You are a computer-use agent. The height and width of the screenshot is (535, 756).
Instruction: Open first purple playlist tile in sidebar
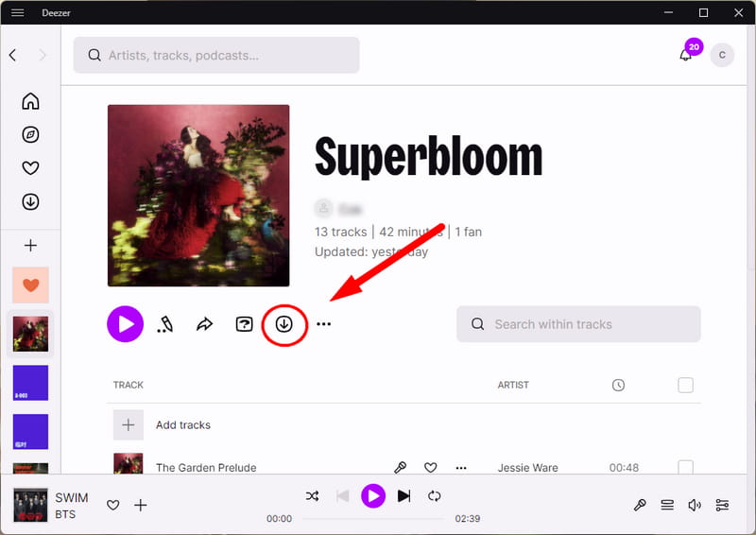30,383
